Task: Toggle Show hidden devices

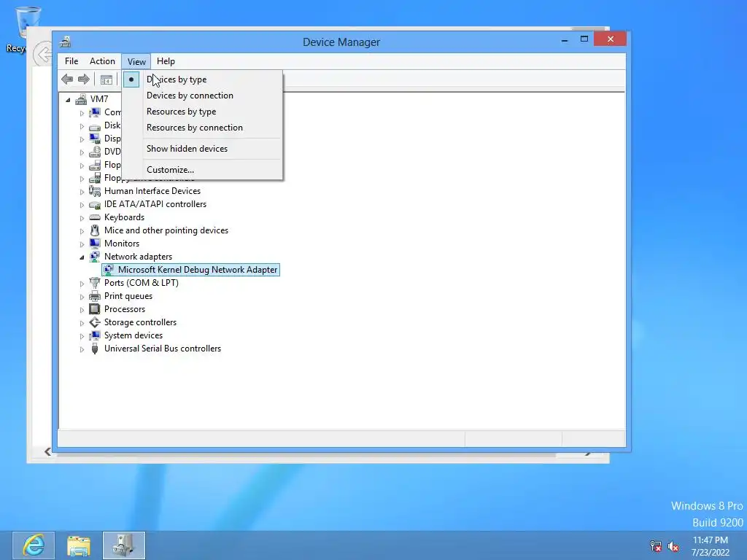Action: 203,149
